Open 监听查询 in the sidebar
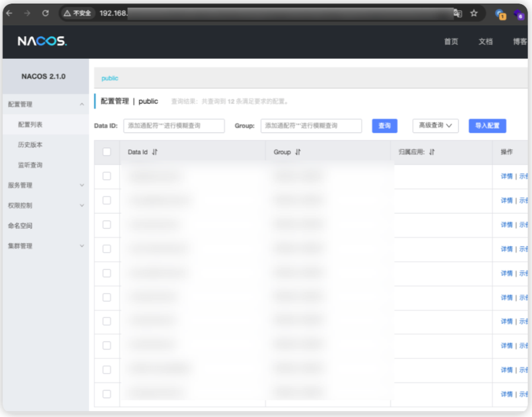Viewport: 532px width, 417px height. (30, 165)
